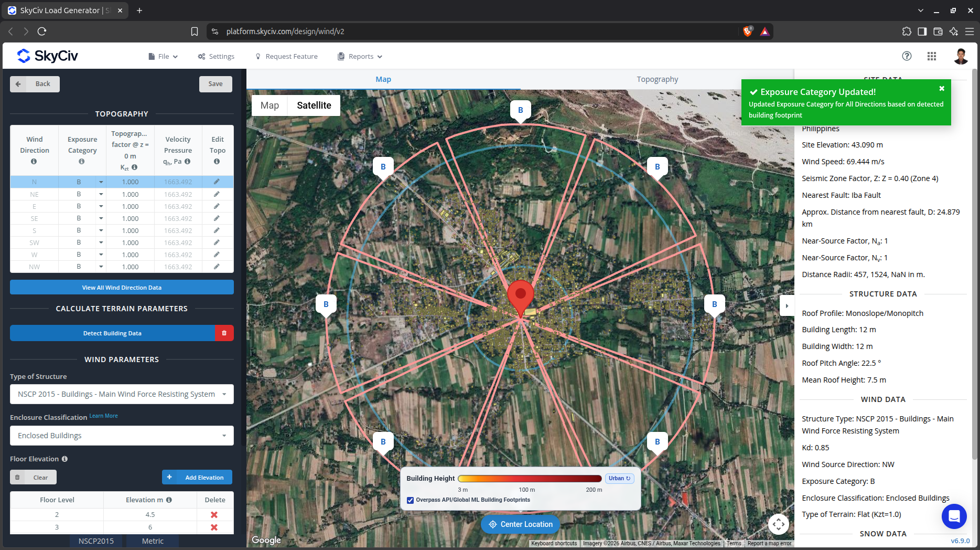Open exposure category dropdown for NE

(101, 194)
